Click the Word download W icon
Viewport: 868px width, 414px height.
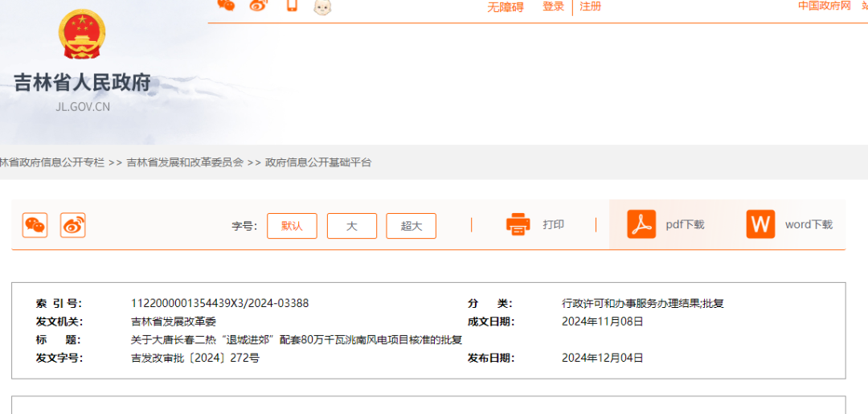[x=760, y=224]
